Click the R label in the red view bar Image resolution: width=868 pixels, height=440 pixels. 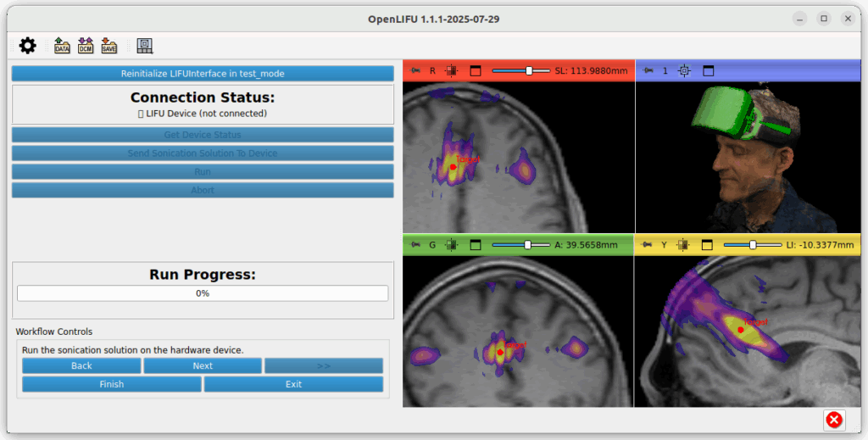[x=432, y=71]
